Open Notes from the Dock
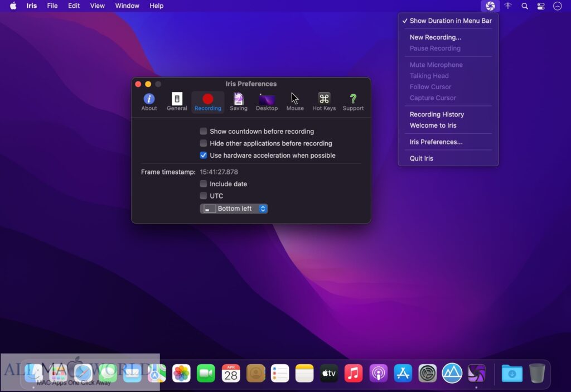The image size is (571, 392). click(x=304, y=374)
